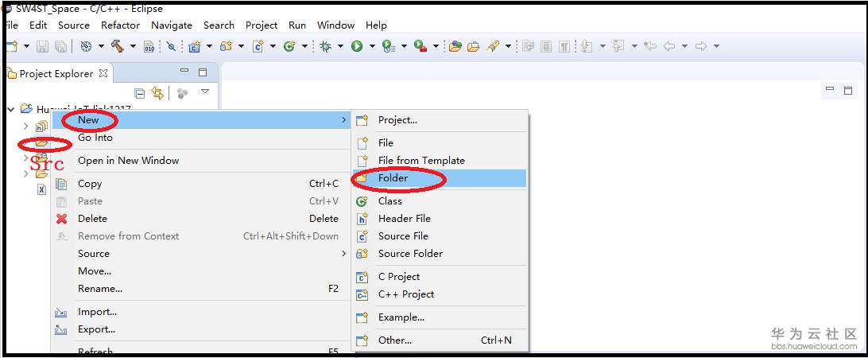868x358 pixels.
Task: Open the build configuration dropdown arrow
Action: click(101, 47)
